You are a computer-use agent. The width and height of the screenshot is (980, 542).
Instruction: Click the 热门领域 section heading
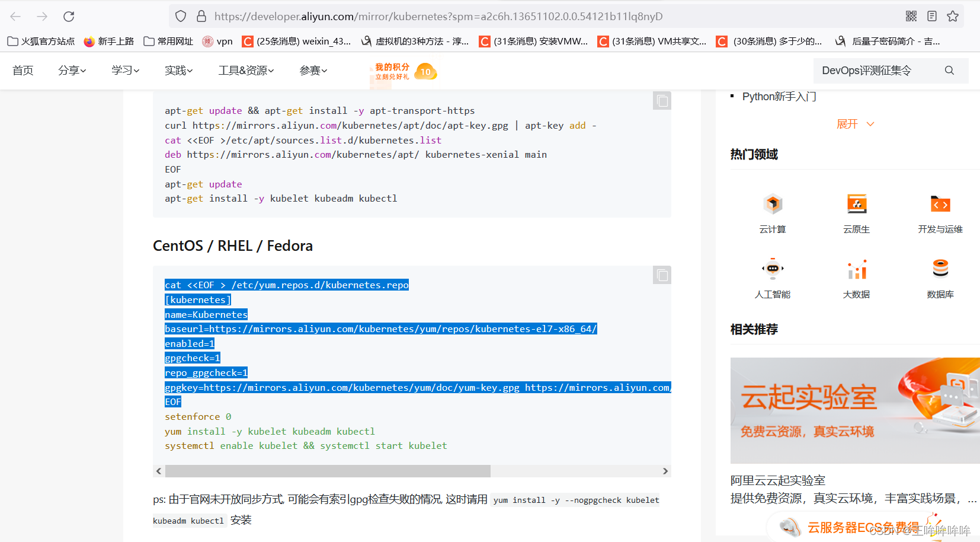(754, 154)
